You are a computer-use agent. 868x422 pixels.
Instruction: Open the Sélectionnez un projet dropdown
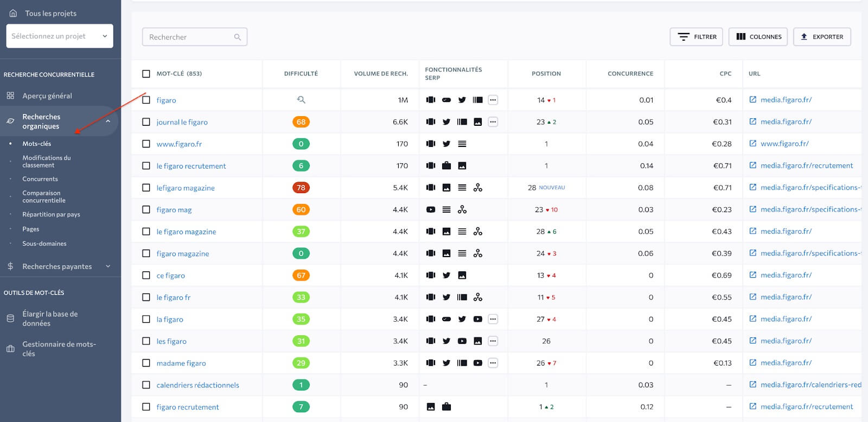[60, 36]
